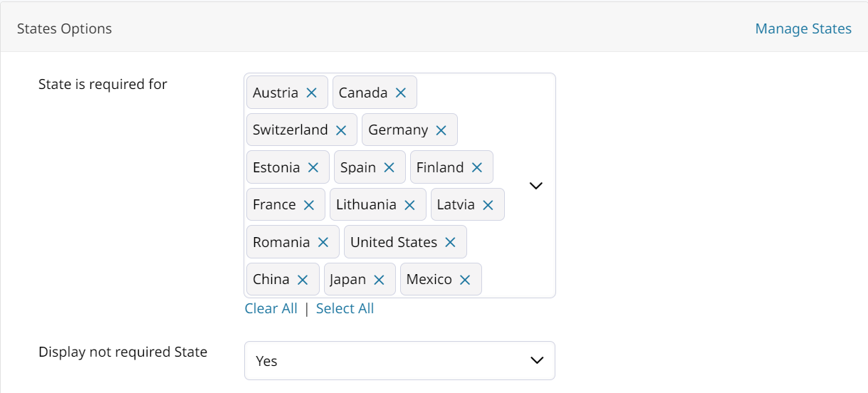Remove the Spain tag
The width and height of the screenshot is (868, 393).
[x=389, y=167]
